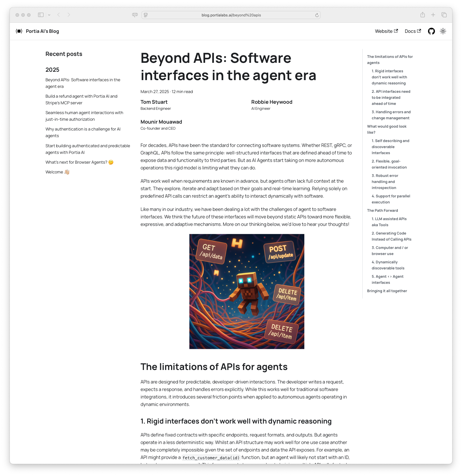The height and width of the screenshot is (476, 462).
Task: Click the robot API illustration image
Action: click(247, 292)
